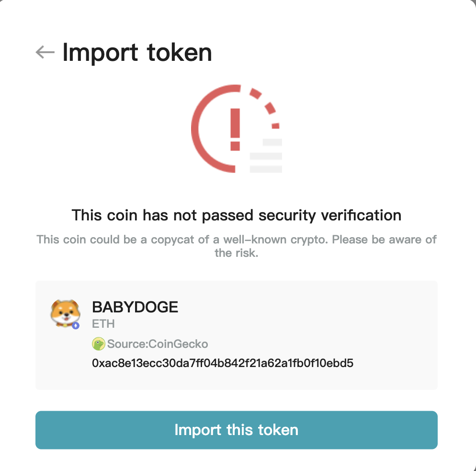Click the ETH network label
The height and width of the screenshot is (471, 476).
tap(103, 324)
